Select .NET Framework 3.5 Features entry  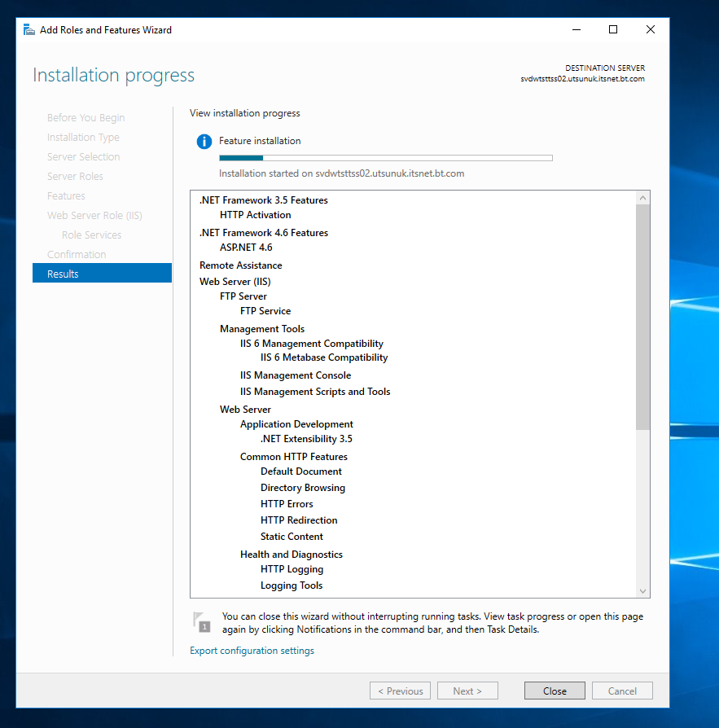(x=264, y=200)
